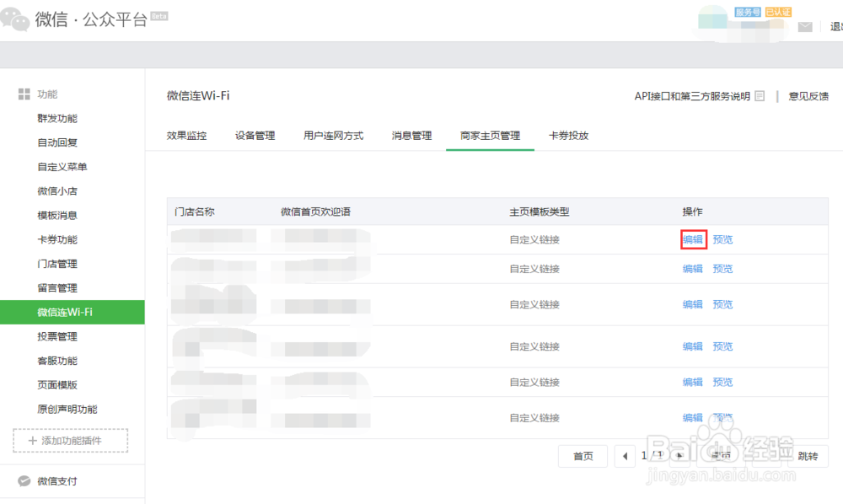Open 微信小店 in sidebar
The image size is (843, 504).
coord(57,191)
